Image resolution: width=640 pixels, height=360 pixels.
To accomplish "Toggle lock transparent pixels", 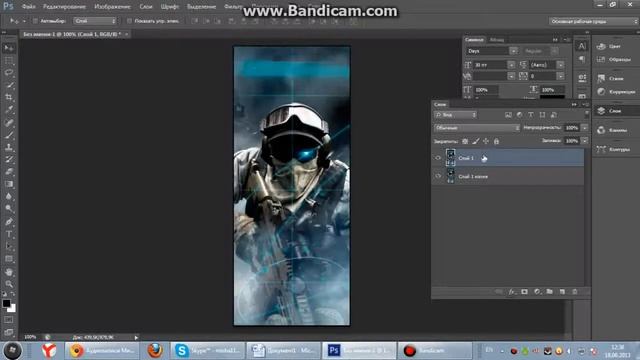I will click(465, 141).
